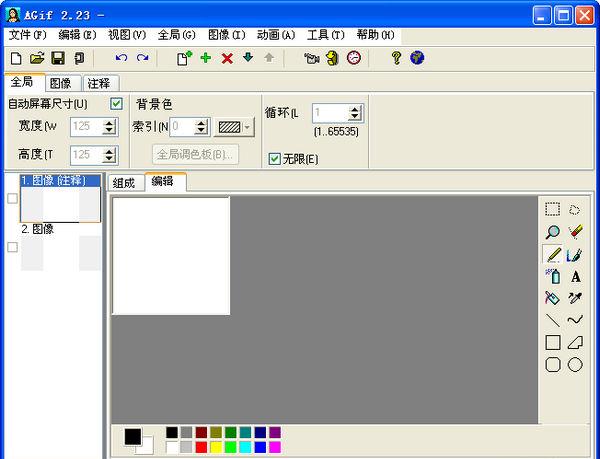
Task: Check the box beside 1. 图像 frame
Action: [13, 198]
